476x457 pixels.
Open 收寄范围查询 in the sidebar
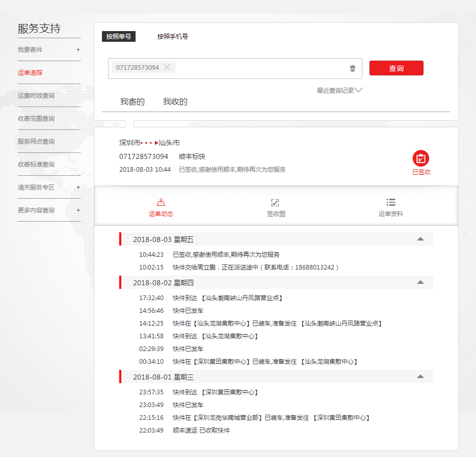point(36,119)
